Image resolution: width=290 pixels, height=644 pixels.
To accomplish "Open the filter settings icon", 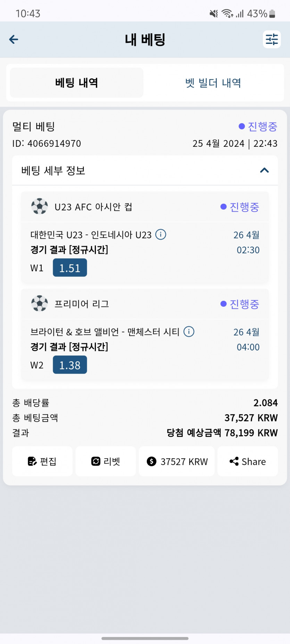I will point(272,39).
